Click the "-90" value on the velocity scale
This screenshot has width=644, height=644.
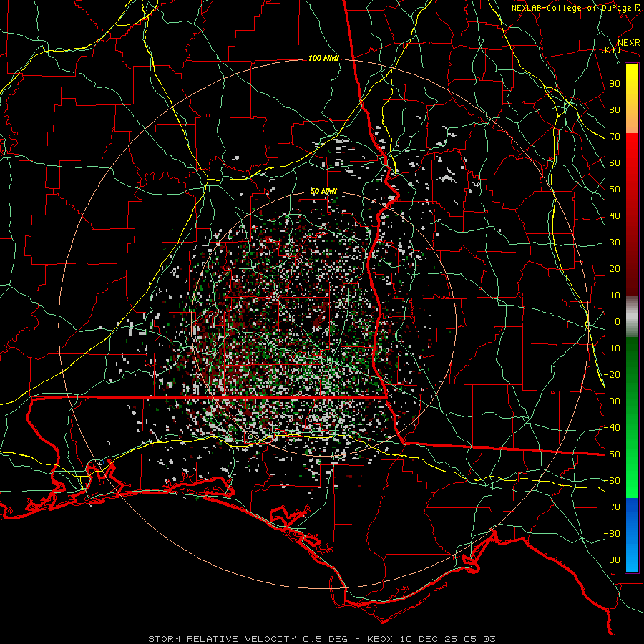pyautogui.click(x=612, y=560)
